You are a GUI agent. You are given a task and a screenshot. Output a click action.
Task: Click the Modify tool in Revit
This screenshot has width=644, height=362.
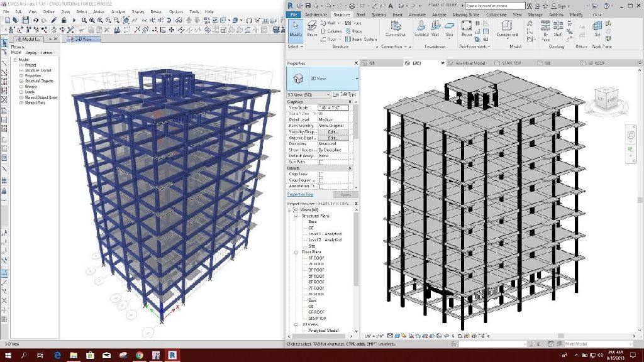point(295,29)
